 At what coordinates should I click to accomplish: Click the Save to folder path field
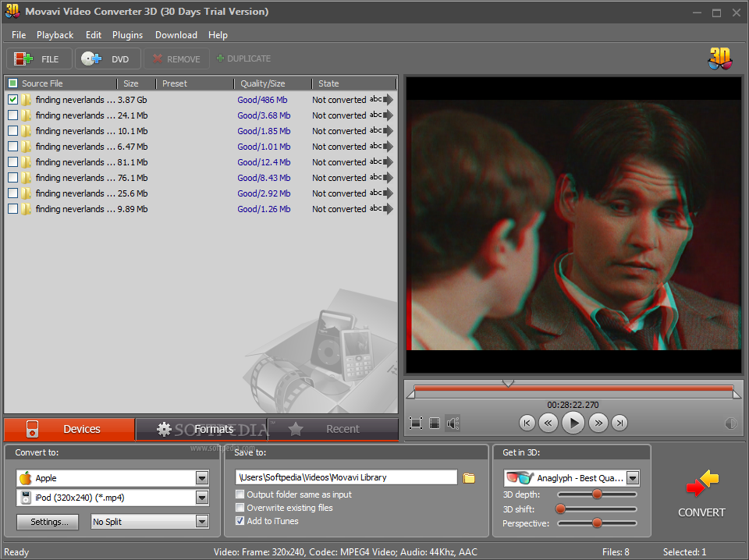click(346, 477)
